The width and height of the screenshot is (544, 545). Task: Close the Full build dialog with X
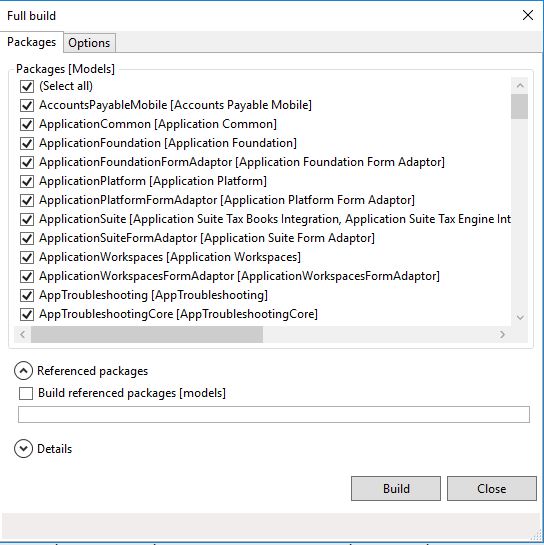pos(528,15)
